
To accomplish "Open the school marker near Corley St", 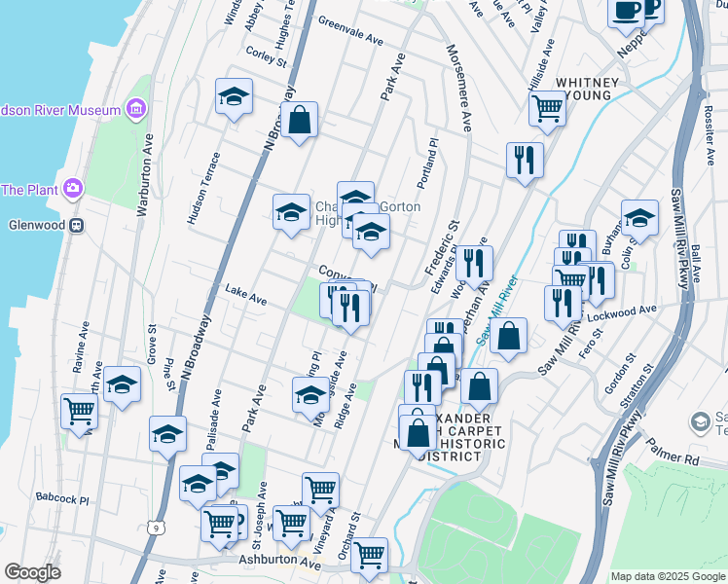I will pyautogui.click(x=234, y=97).
